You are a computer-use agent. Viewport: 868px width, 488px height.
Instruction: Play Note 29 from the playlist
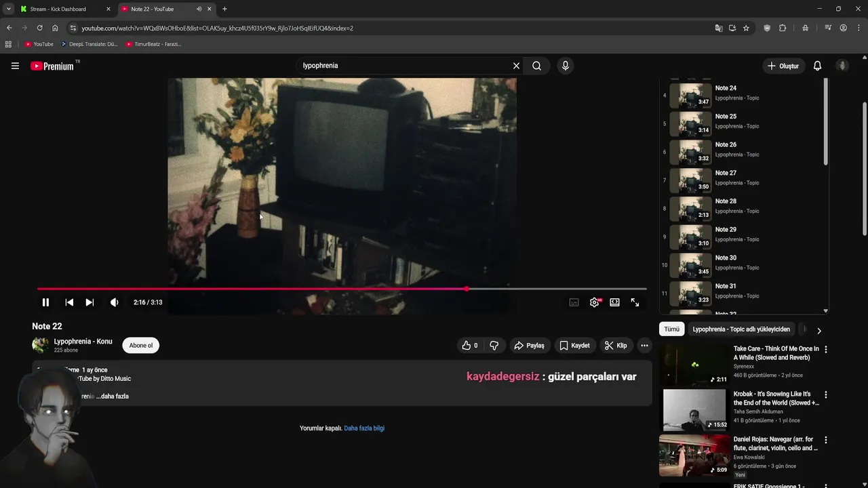point(743,237)
